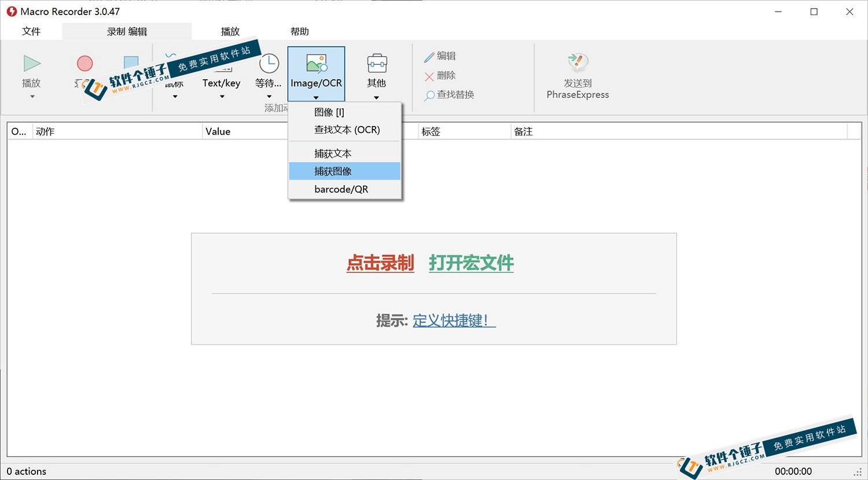Click the 发送到 PhraseExpress icon
The width and height of the screenshot is (868, 480).
pos(578,62)
